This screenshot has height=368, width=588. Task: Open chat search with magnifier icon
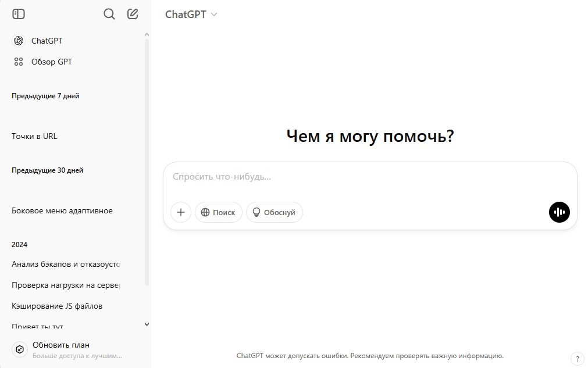tap(109, 13)
